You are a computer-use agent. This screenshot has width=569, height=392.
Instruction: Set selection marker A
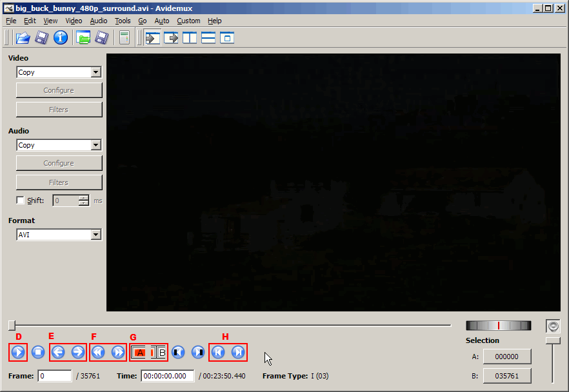pyautogui.click(x=138, y=352)
